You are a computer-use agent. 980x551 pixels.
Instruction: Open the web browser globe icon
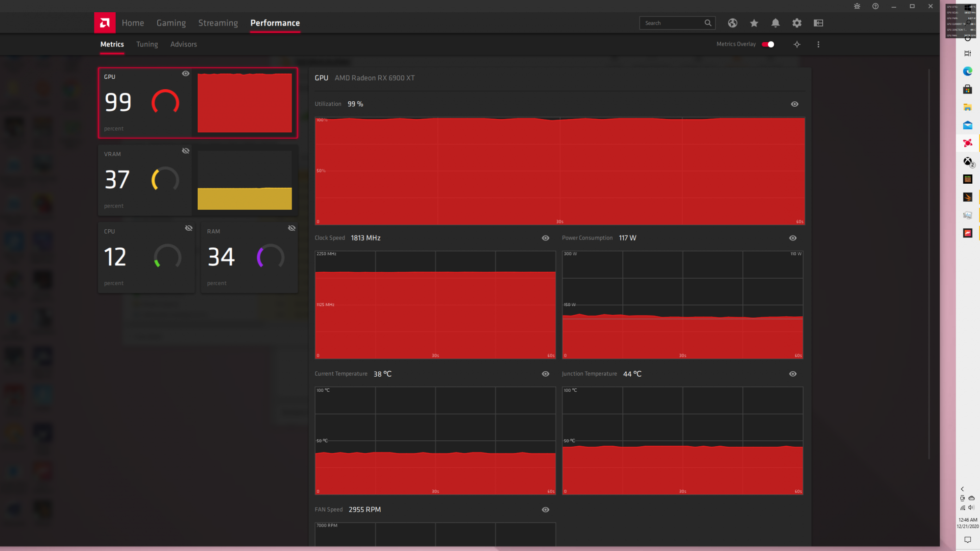733,23
